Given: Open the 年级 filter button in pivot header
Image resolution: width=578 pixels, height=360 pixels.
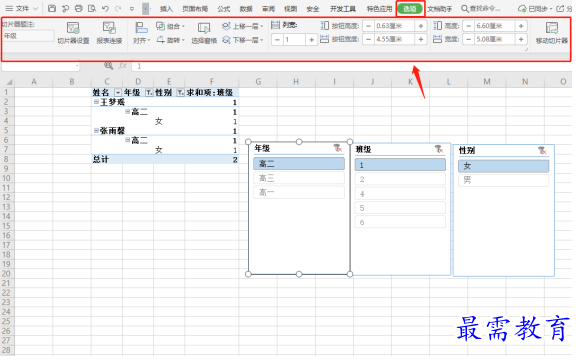Looking at the screenshot, I should (x=149, y=92).
